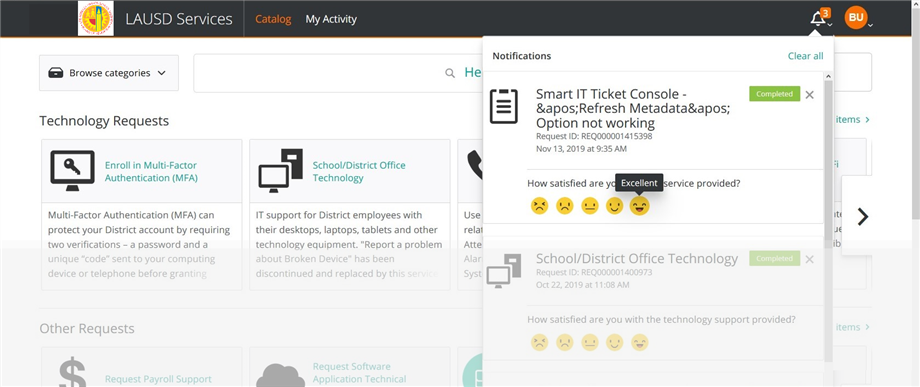
Task: Click the clipboard icon on Smart IT notification
Action: 504,106
